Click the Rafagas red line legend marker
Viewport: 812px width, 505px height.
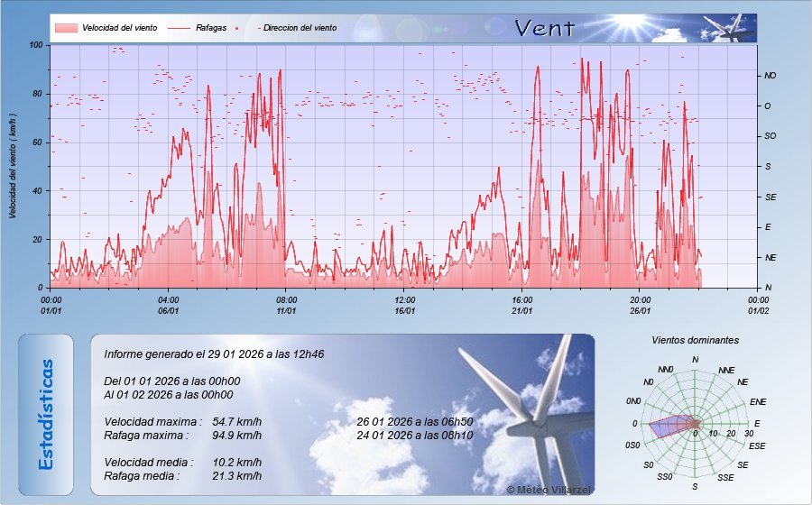179,28
